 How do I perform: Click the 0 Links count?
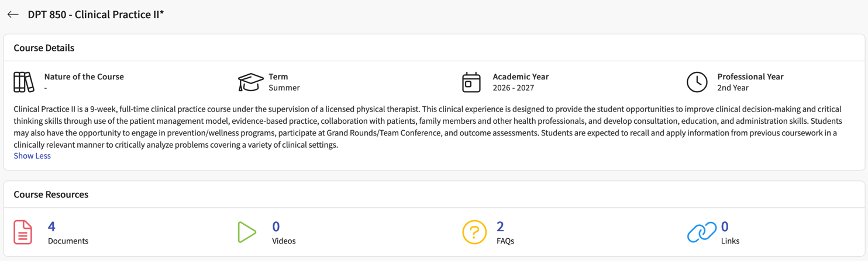tap(725, 227)
